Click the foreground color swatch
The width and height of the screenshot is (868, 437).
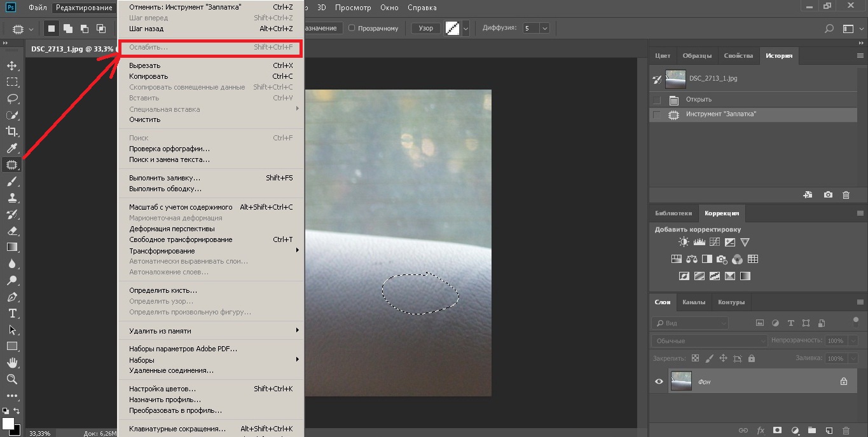(8, 423)
